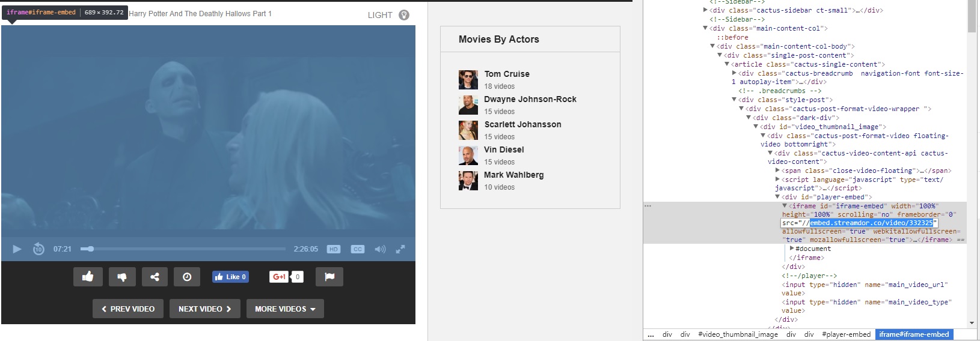Screen dimensions: 980x341
Task: Click the Google G+1 button
Action: [280, 277]
